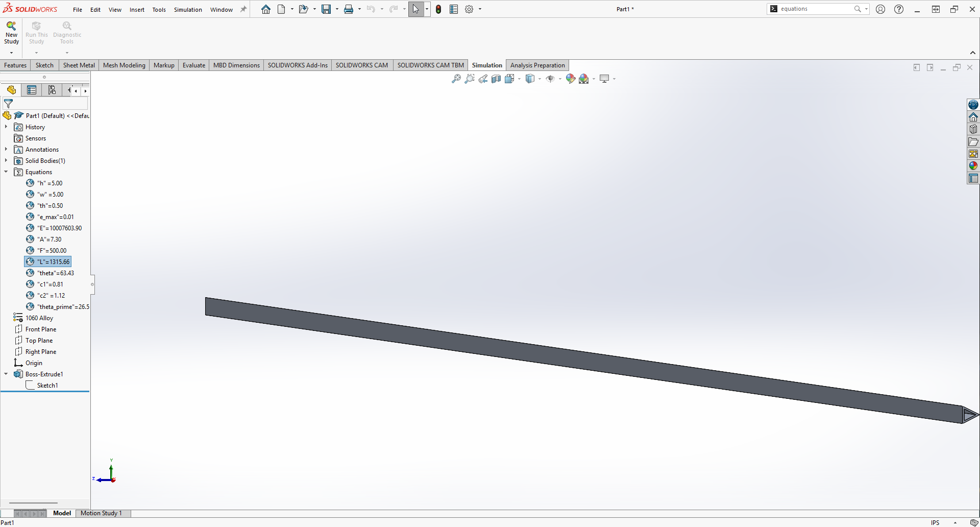This screenshot has height=527, width=980.
Task: Toggle Hide/Show Items eye icon
Action: pyautogui.click(x=550, y=79)
